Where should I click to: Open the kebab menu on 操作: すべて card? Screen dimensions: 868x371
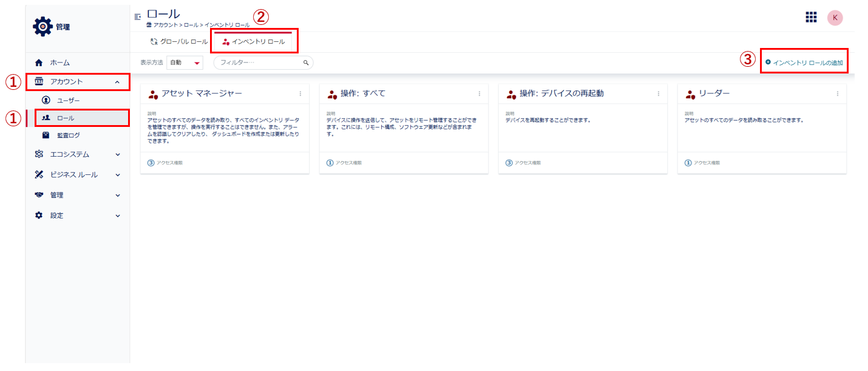[x=479, y=94]
